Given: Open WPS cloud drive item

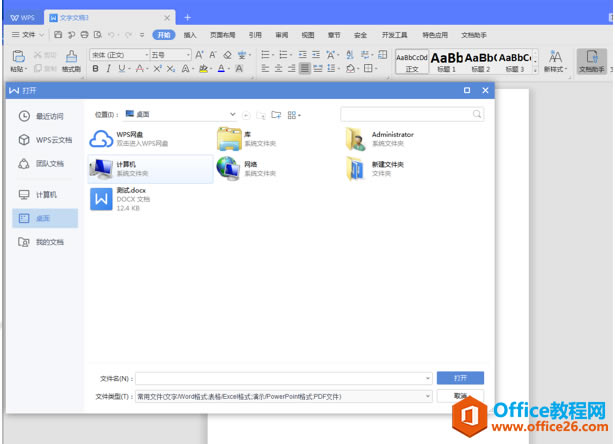Looking at the screenshot, I should click(150, 139).
